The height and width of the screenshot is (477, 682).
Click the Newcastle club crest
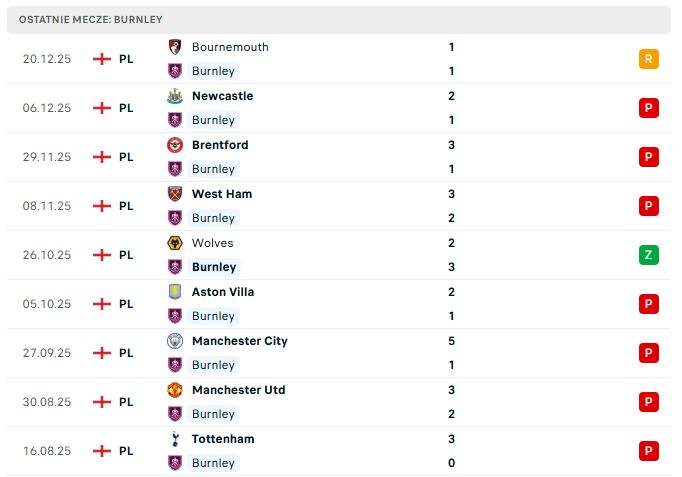[x=175, y=96]
